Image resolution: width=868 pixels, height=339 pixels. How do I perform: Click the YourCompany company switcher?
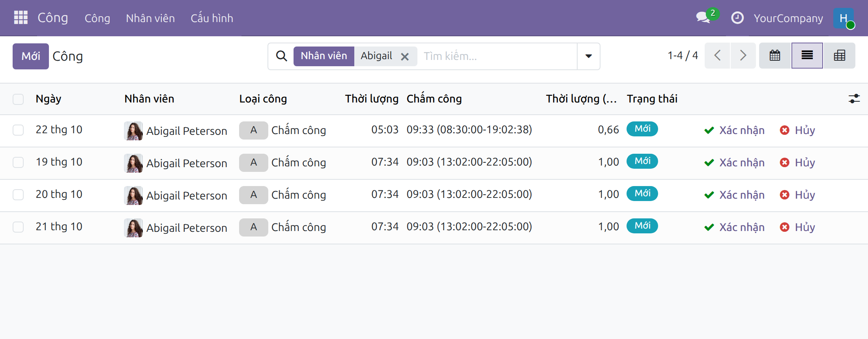788,18
